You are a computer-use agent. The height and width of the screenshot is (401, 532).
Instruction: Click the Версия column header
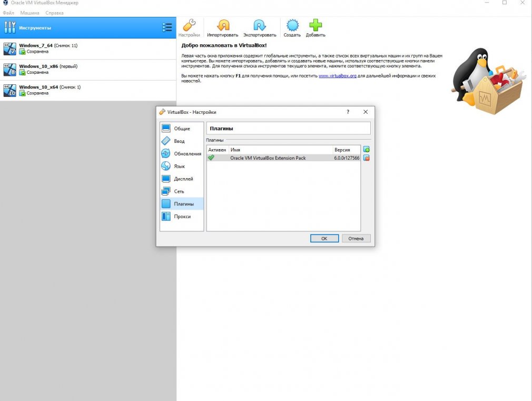tap(347, 150)
